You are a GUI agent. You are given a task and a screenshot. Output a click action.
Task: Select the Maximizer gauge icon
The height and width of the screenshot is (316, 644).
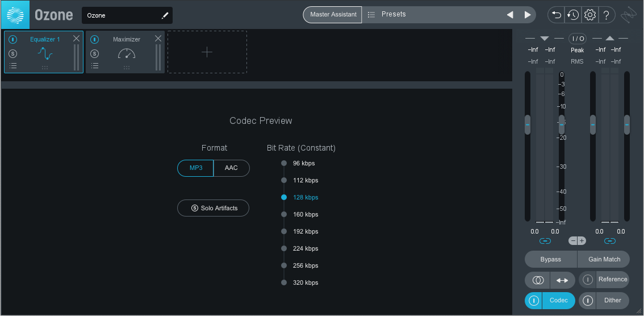tap(127, 53)
